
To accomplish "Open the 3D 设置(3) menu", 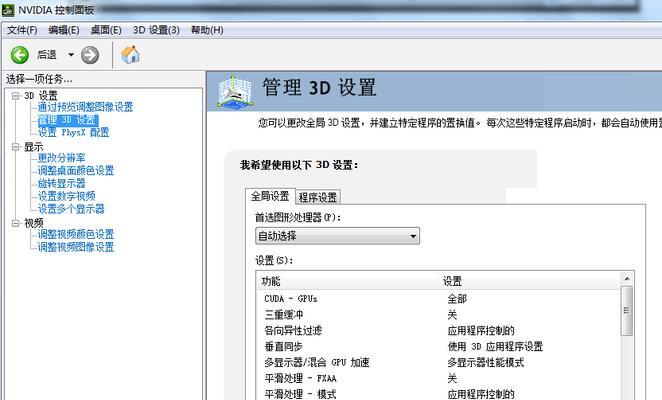I will tap(156, 30).
